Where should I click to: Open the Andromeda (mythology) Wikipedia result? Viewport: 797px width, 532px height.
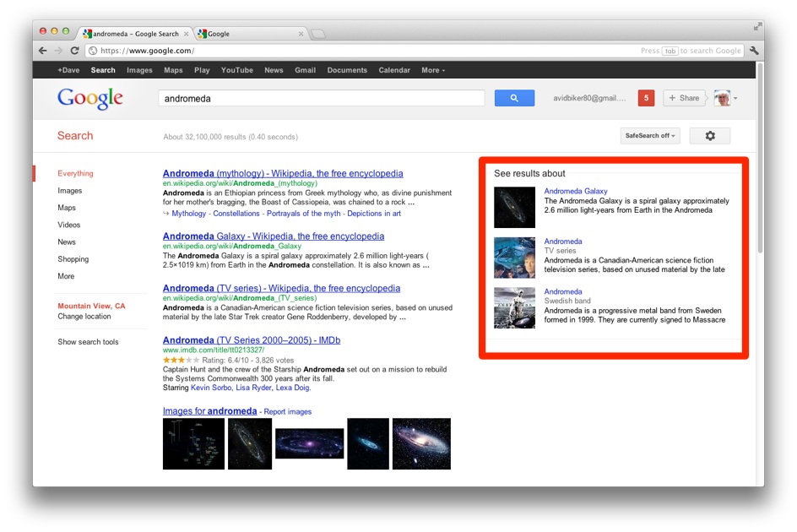click(x=283, y=173)
